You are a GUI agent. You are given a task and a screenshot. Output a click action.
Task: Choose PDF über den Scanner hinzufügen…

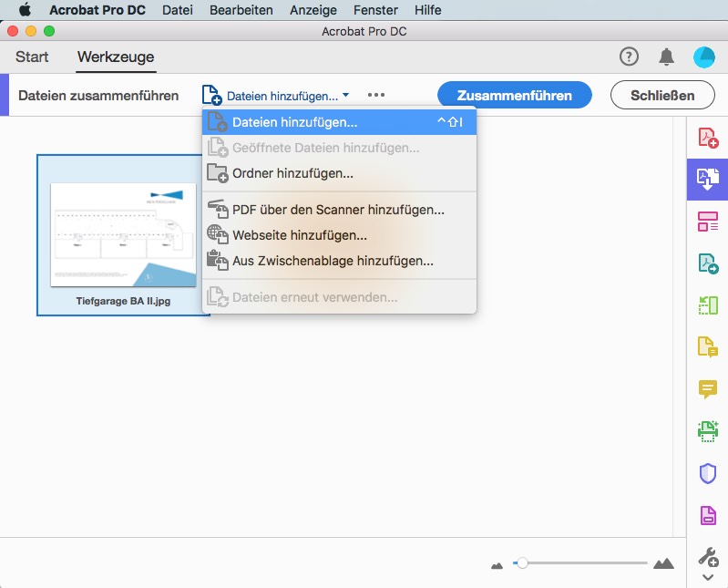click(x=339, y=210)
